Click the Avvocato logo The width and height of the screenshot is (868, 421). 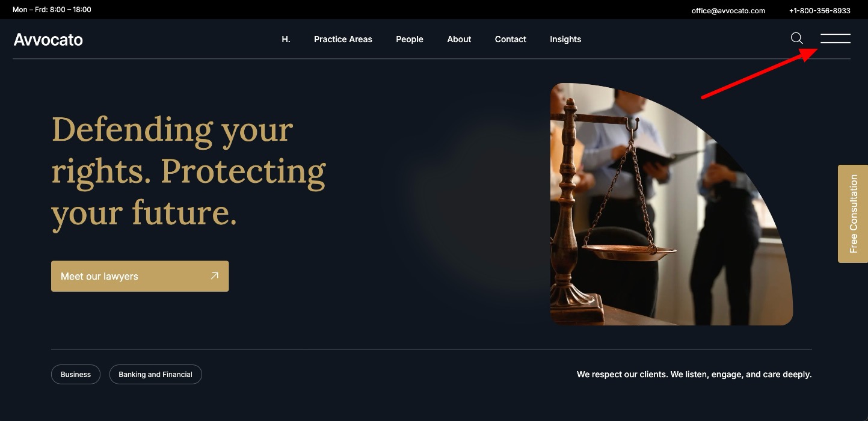pos(48,40)
